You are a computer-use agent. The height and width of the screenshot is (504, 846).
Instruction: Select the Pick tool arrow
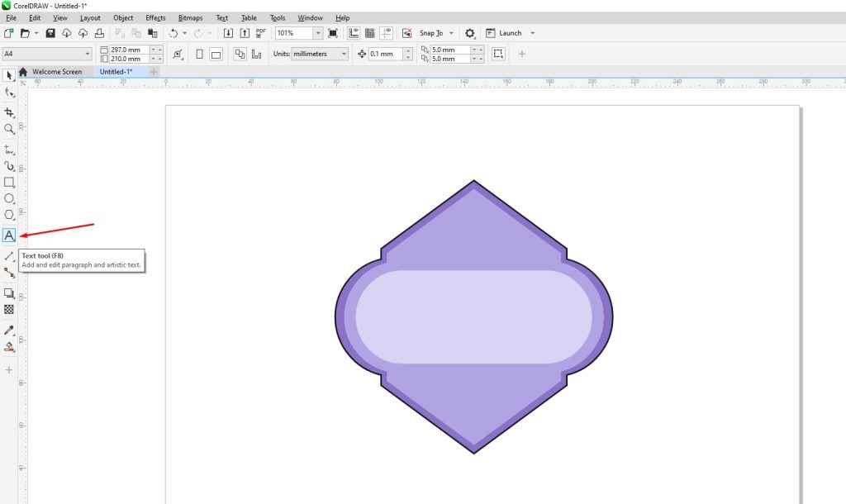coord(9,75)
